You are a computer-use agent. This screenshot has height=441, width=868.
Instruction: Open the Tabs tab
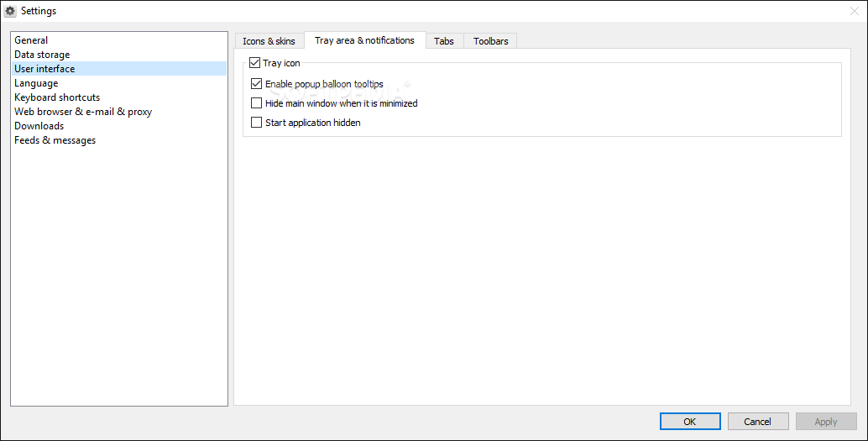point(444,41)
